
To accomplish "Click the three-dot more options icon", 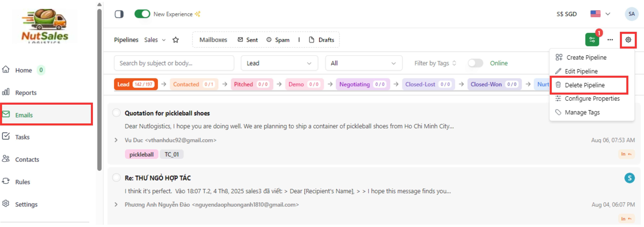I will coord(610,40).
